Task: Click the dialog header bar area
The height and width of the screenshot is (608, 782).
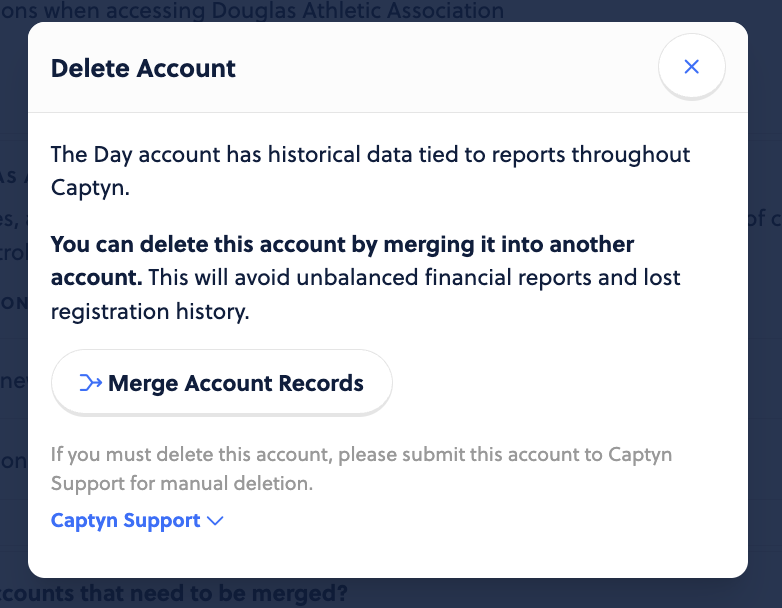Action: tap(388, 67)
